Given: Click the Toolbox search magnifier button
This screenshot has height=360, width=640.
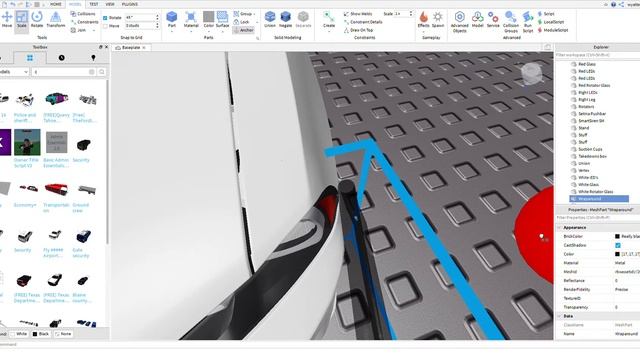Looking at the screenshot, I should tap(102, 72).
